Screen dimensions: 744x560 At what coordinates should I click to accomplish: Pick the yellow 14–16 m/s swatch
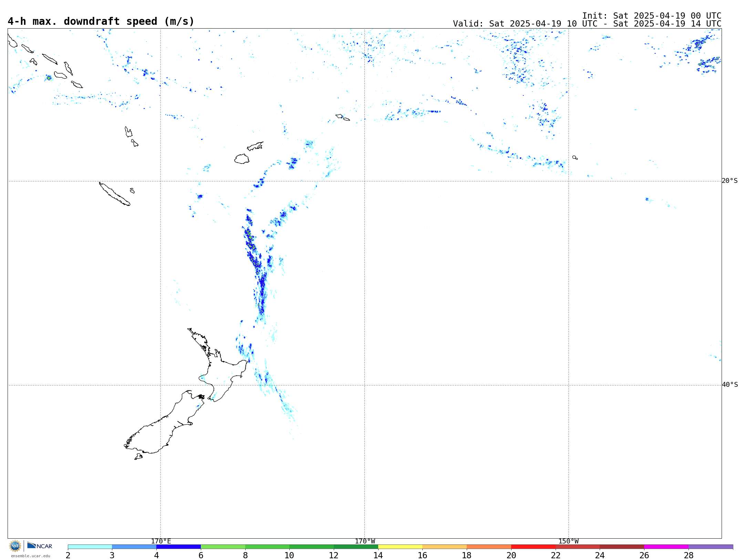click(x=400, y=547)
